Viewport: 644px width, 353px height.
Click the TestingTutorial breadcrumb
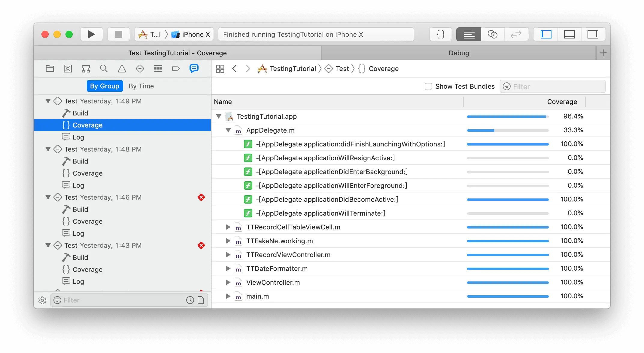pyautogui.click(x=287, y=69)
